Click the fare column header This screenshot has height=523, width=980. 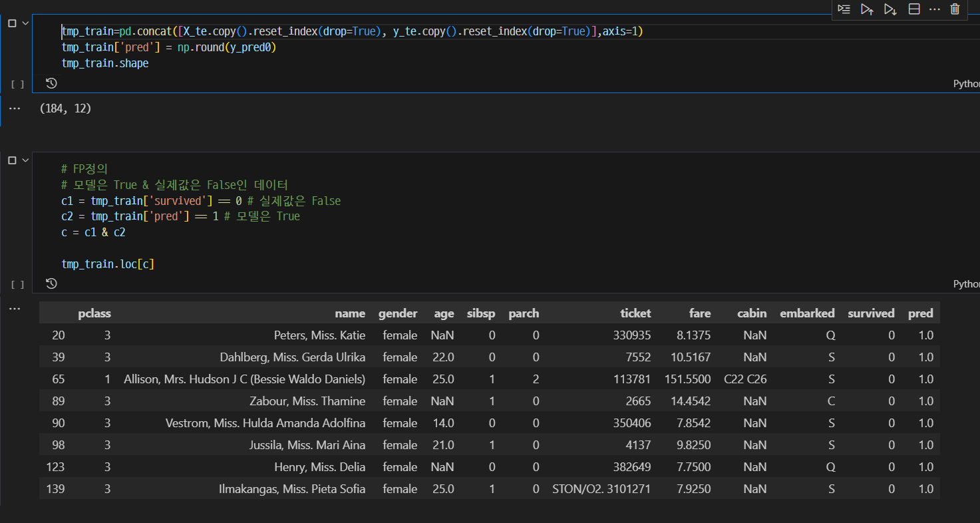700,313
